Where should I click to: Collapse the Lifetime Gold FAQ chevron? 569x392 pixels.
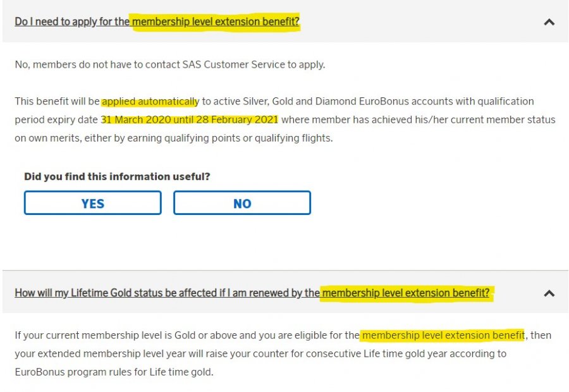pos(549,293)
